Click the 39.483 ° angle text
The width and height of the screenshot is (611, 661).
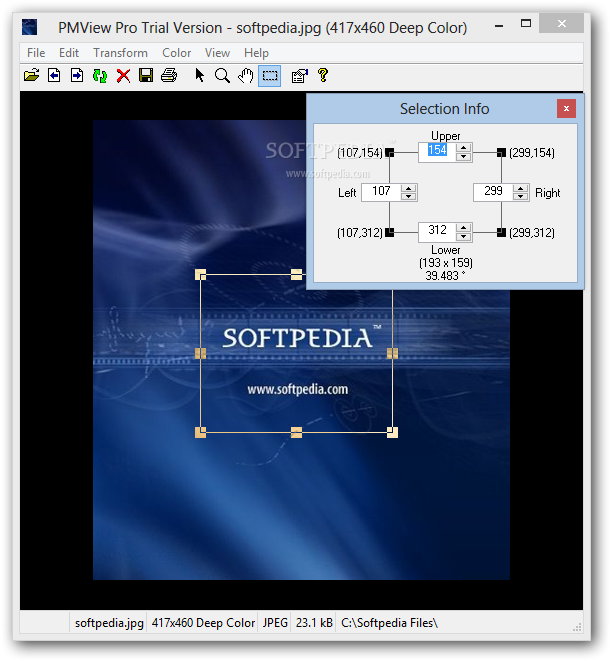point(445,276)
